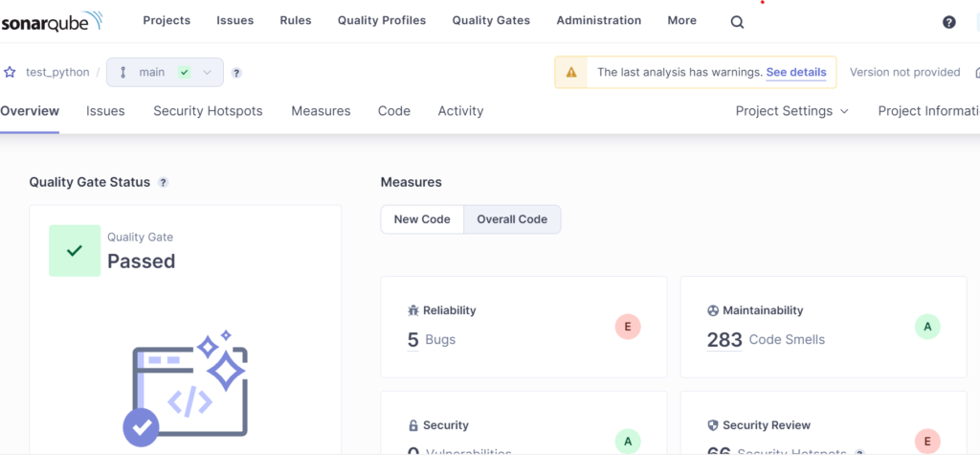
Task: Click help icon next to Quality Gate Status
Action: click(164, 182)
